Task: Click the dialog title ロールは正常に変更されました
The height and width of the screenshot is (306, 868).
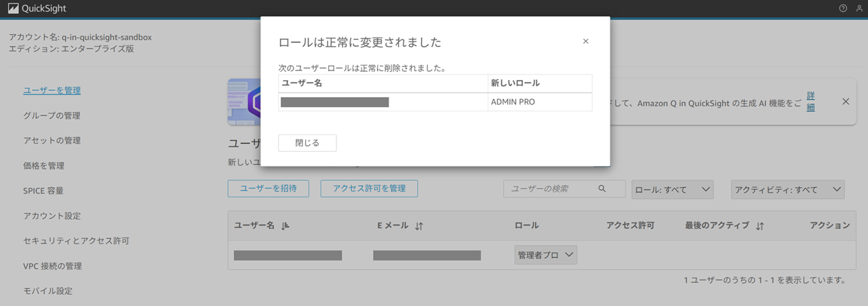Action: [360, 42]
